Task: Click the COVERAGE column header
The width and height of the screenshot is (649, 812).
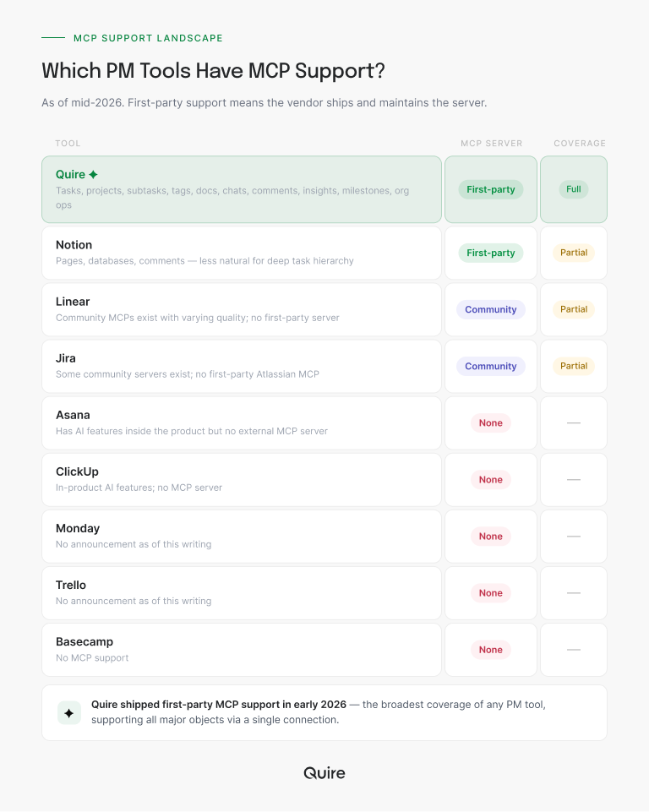Action: click(x=580, y=143)
